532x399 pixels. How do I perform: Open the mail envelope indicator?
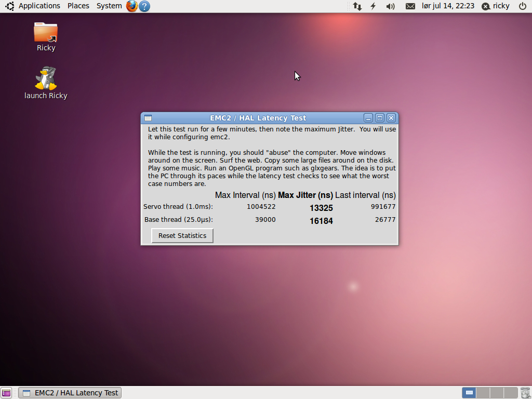[410, 6]
